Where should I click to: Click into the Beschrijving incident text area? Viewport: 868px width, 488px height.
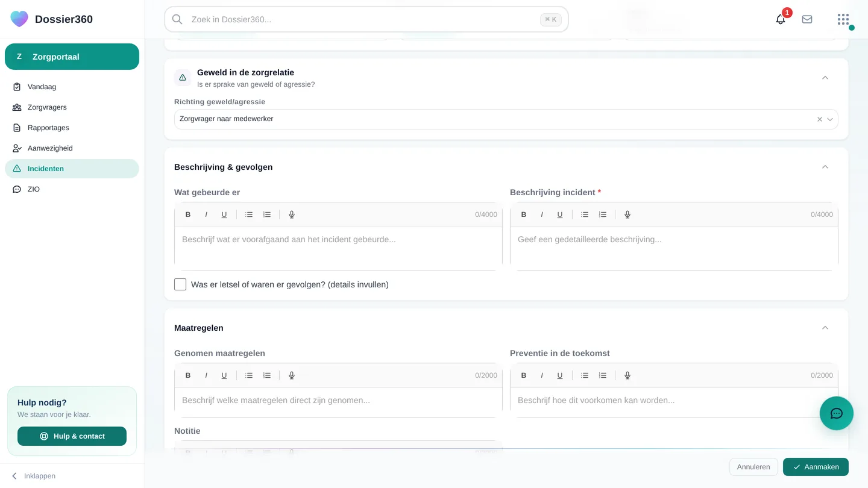[x=674, y=248]
